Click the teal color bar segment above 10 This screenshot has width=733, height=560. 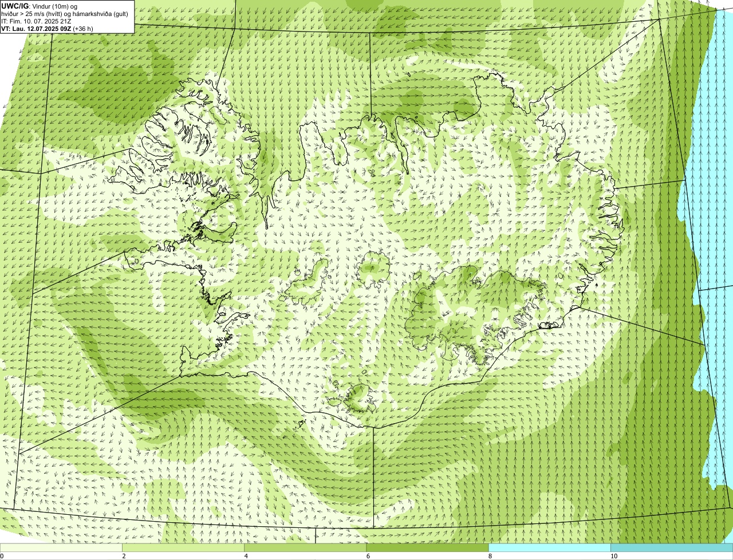(671, 548)
